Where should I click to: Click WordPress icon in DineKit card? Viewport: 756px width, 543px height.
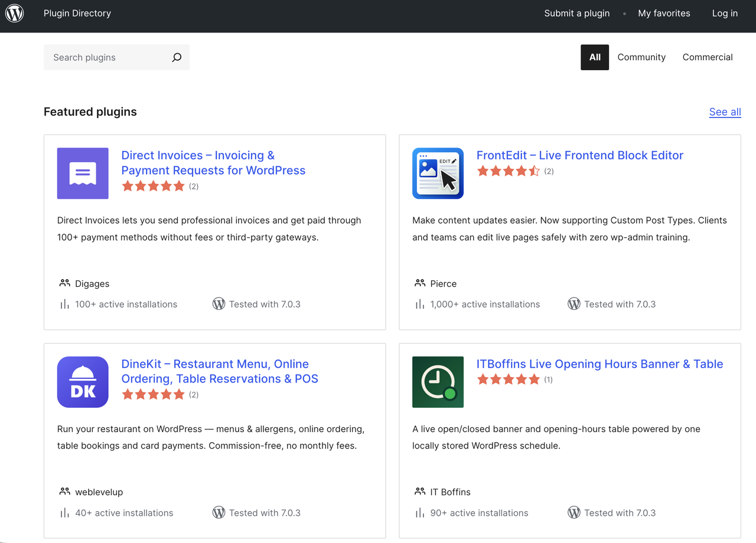[219, 512]
